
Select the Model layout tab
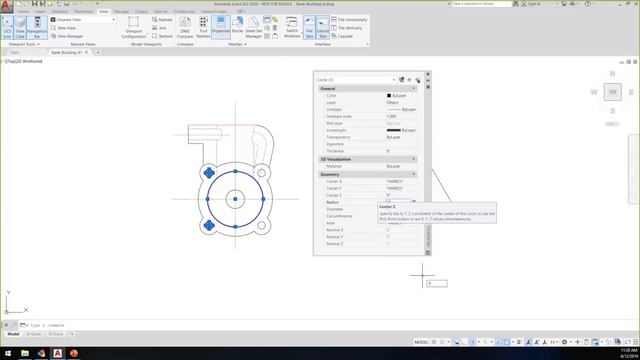pos(13,334)
